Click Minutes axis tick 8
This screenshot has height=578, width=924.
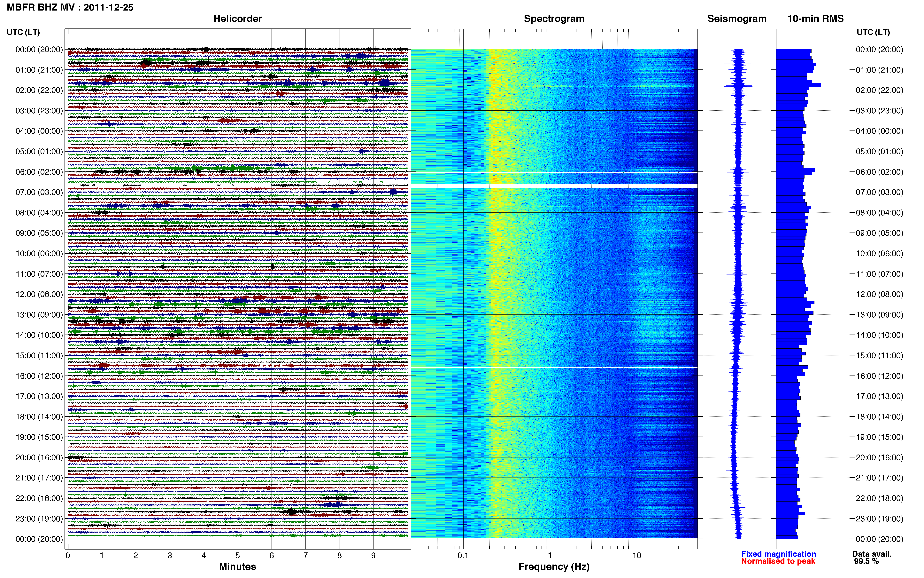[340, 556]
